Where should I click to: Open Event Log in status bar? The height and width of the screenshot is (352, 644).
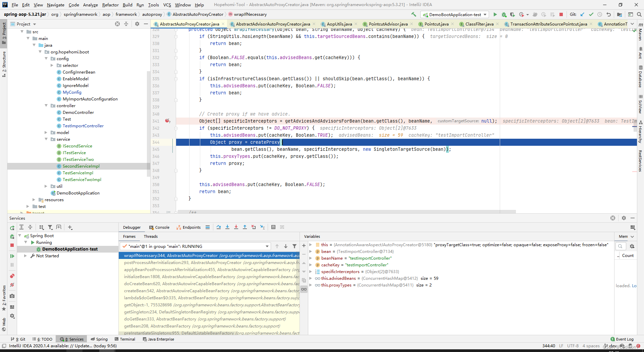(x=622, y=339)
